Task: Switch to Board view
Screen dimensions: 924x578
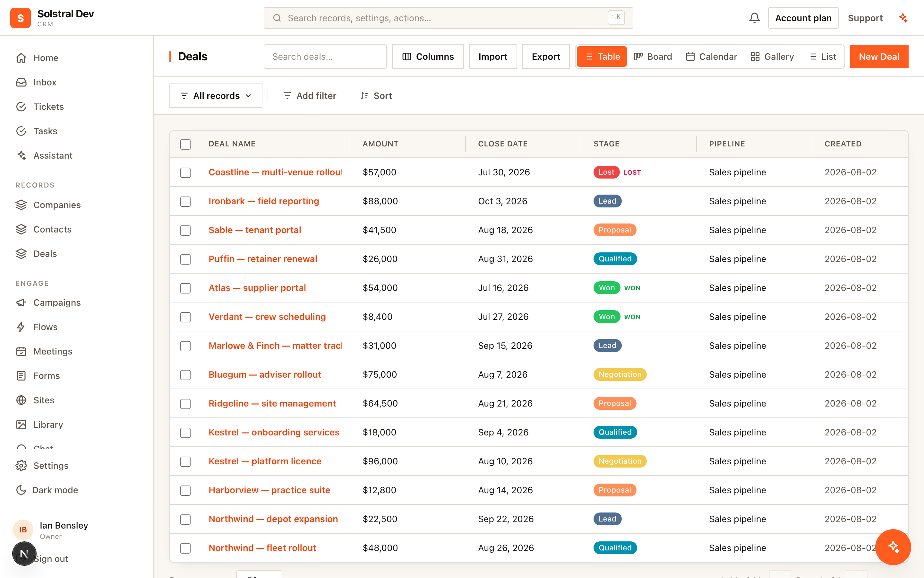Action: tap(653, 57)
